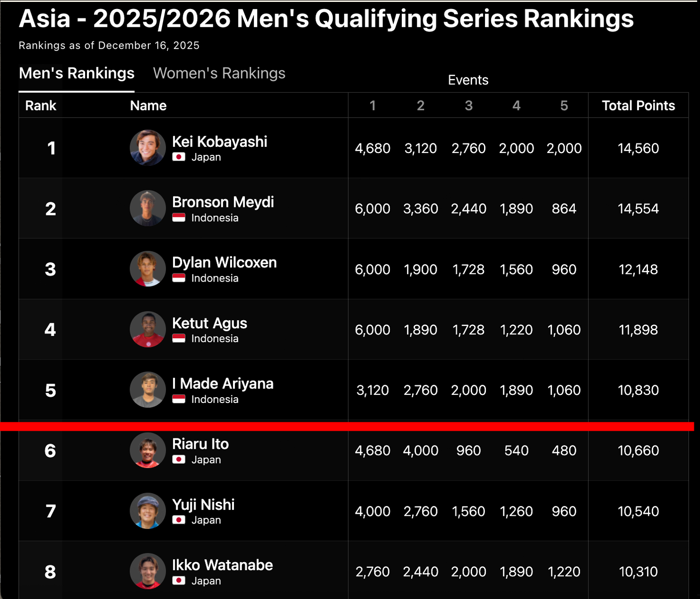
Task: Click the Total Points column header
Action: point(638,105)
